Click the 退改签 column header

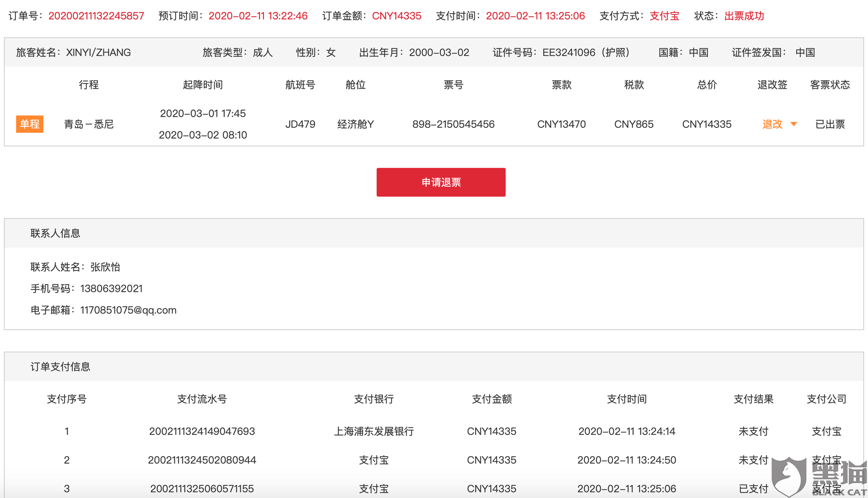(x=772, y=85)
